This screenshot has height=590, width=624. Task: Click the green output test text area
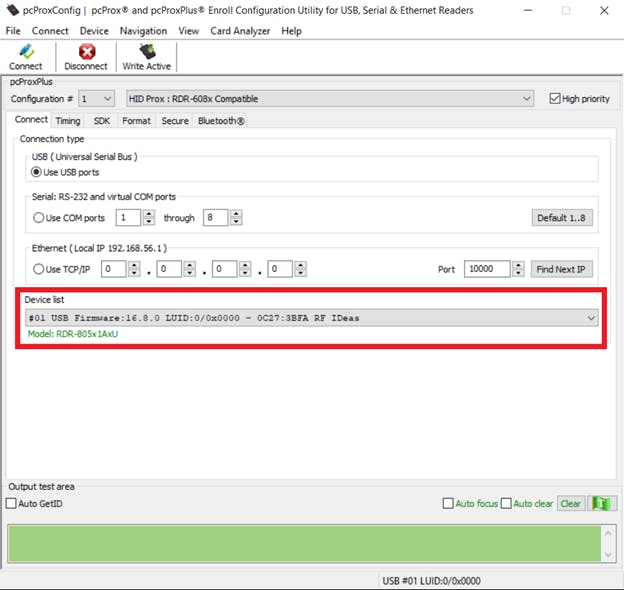point(304,543)
